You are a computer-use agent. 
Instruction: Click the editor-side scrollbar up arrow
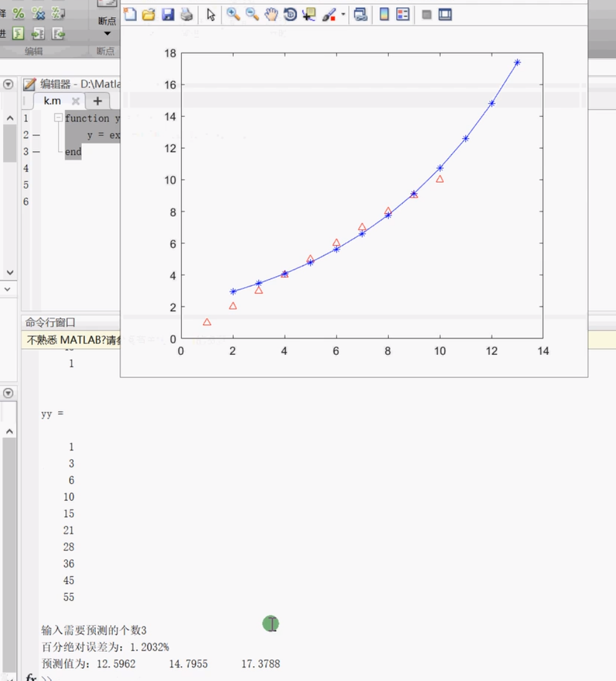tap(10, 118)
